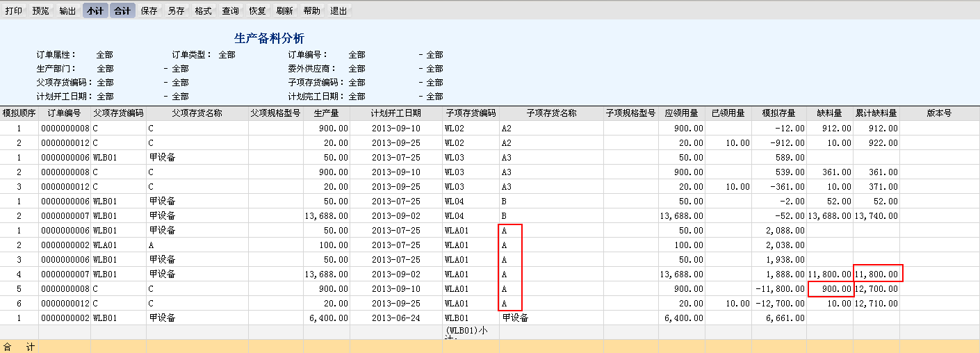This screenshot has height=353, width=980.
Task: Click 缺料量 cell 900.00
Action: point(829,288)
